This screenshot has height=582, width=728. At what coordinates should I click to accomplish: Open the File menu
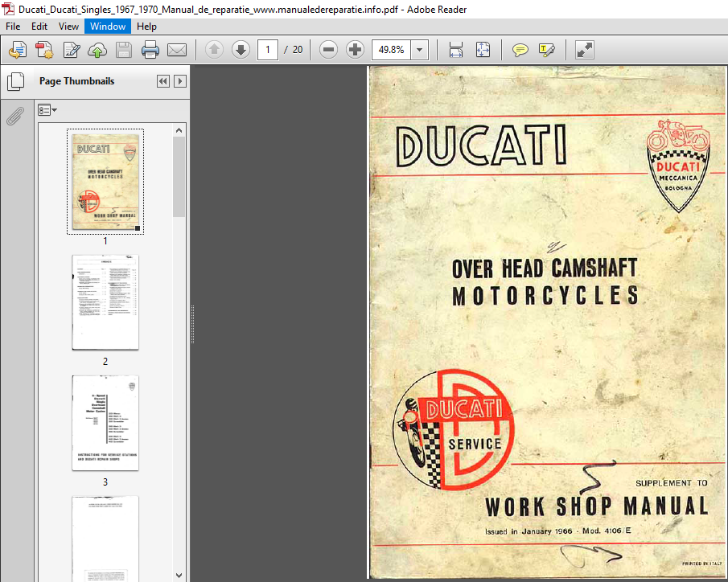coord(13,27)
